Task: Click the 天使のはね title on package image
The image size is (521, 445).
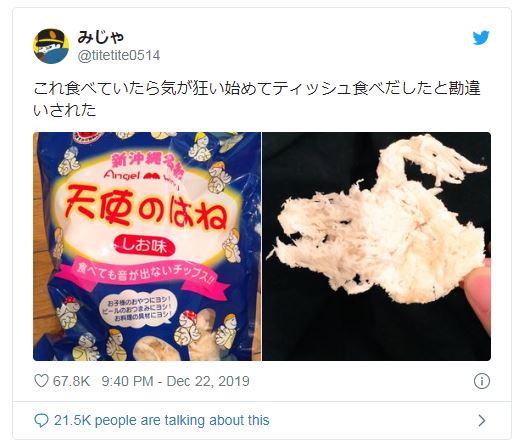Action: pos(146,209)
